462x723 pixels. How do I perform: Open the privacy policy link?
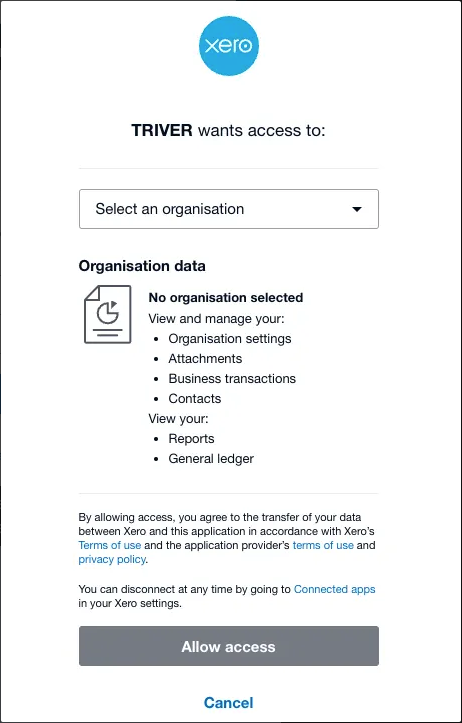point(112,560)
